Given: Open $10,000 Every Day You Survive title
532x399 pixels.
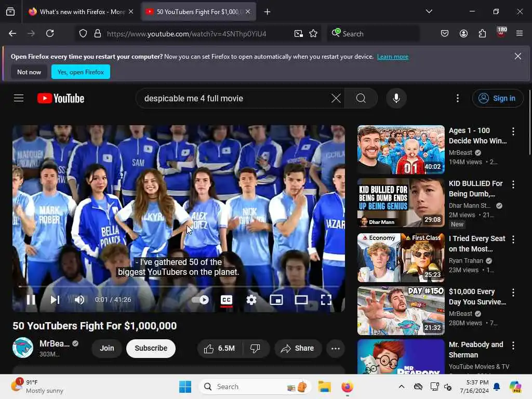Looking at the screenshot, I should click(477, 297).
